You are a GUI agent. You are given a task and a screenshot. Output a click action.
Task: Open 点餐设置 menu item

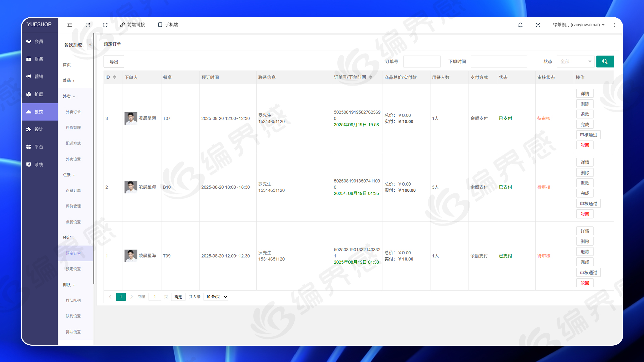pos(73,222)
